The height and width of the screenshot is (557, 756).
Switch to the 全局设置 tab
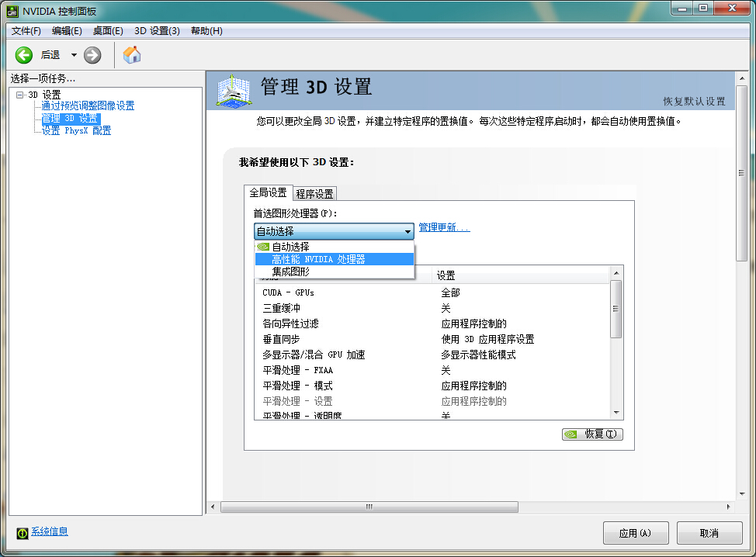[x=268, y=192]
